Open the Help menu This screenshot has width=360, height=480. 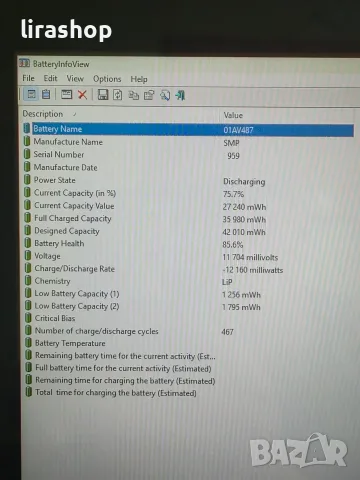tap(139, 79)
